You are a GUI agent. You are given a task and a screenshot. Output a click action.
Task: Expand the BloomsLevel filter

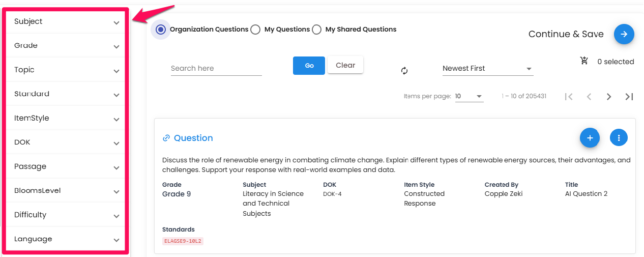tap(66, 191)
